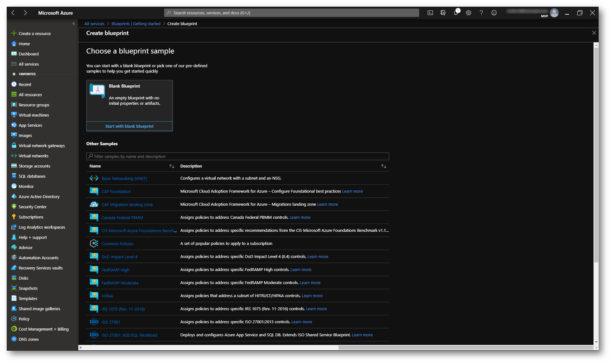Open the notifications bell
This screenshot has height=364, width=612.
tap(456, 13)
